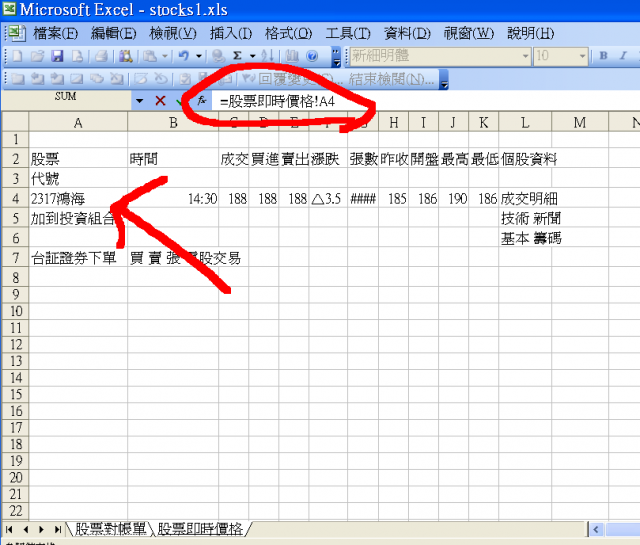The width and height of the screenshot is (640, 545).
Task: Click the Chart Wizard icon
Action: click(x=292, y=56)
